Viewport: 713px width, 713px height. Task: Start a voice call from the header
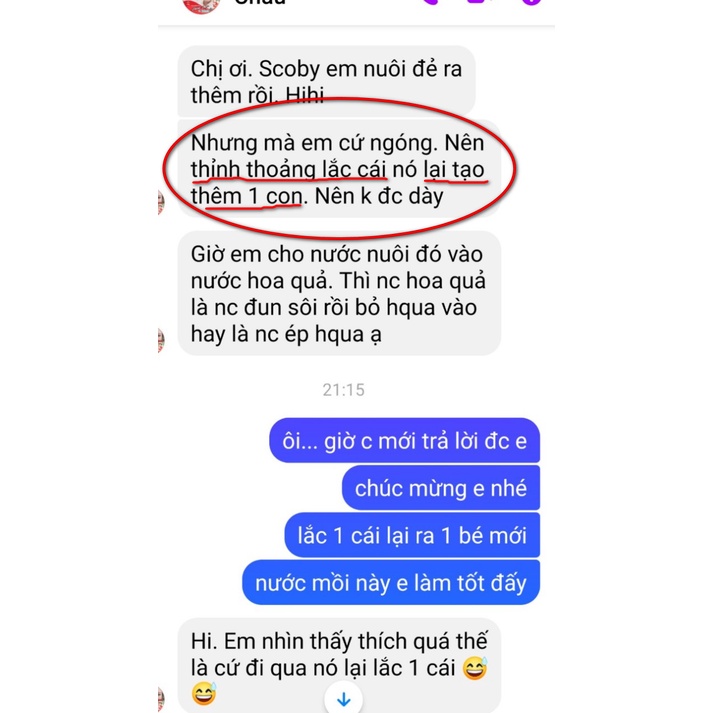tap(429, 2)
